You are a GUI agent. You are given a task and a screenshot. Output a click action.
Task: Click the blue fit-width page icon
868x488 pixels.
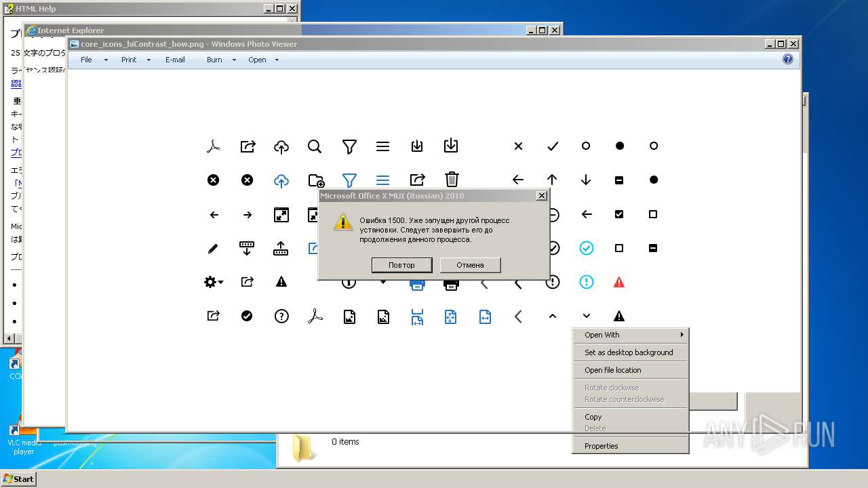485,317
